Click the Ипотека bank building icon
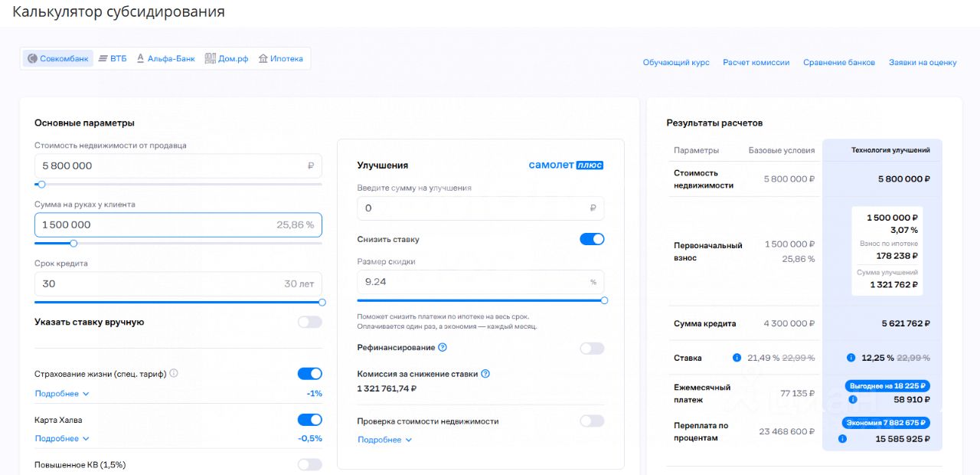Viewport: 980px width, 475px height. click(263, 58)
